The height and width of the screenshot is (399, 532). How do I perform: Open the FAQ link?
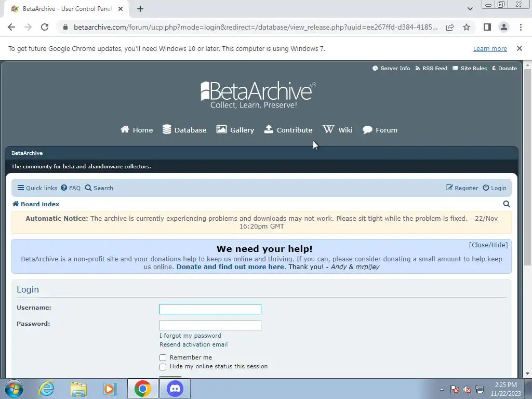tap(71, 188)
